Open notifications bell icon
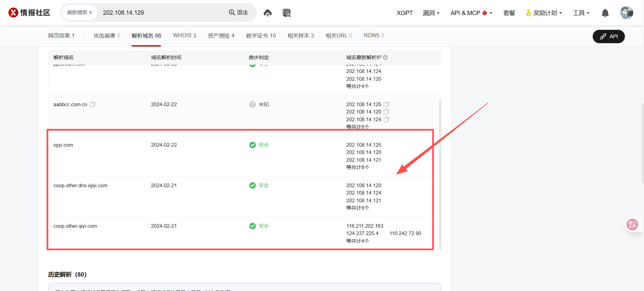Screen dimensions: 644x291 pyautogui.click(x=605, y=13)
